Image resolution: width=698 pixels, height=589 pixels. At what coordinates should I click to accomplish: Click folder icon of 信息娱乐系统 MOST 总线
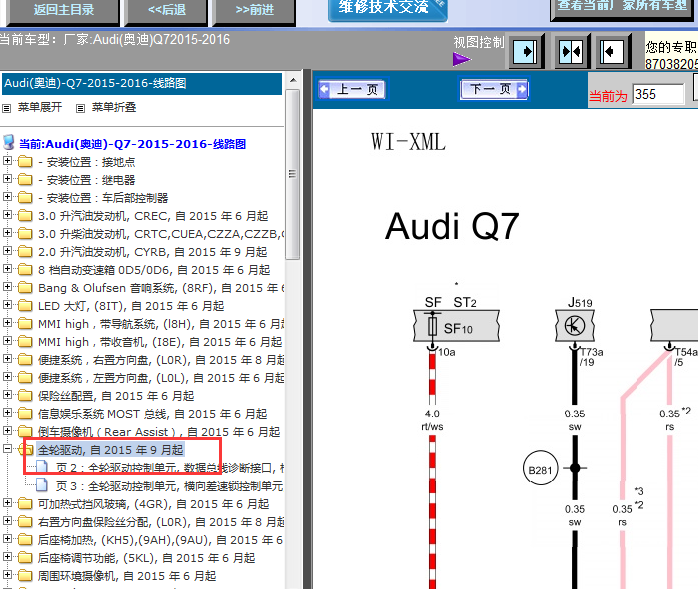[25, 414]
